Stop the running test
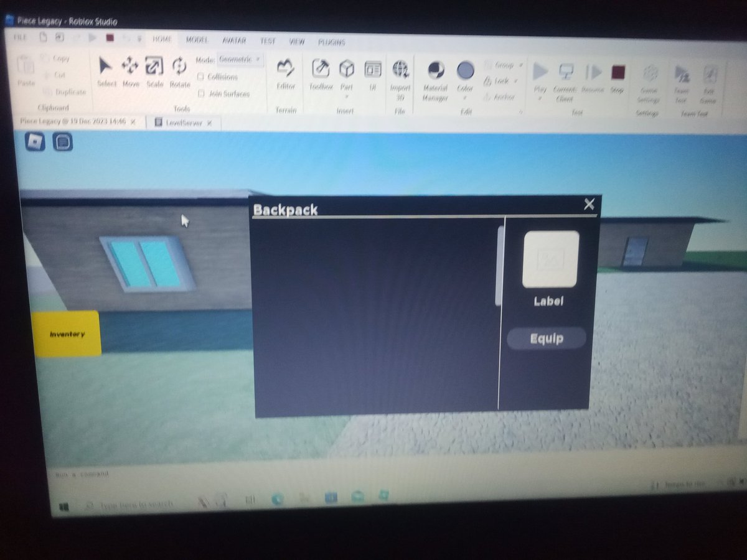Image resolution: width=747 pixels, height=560 pixels. point(617,78)
